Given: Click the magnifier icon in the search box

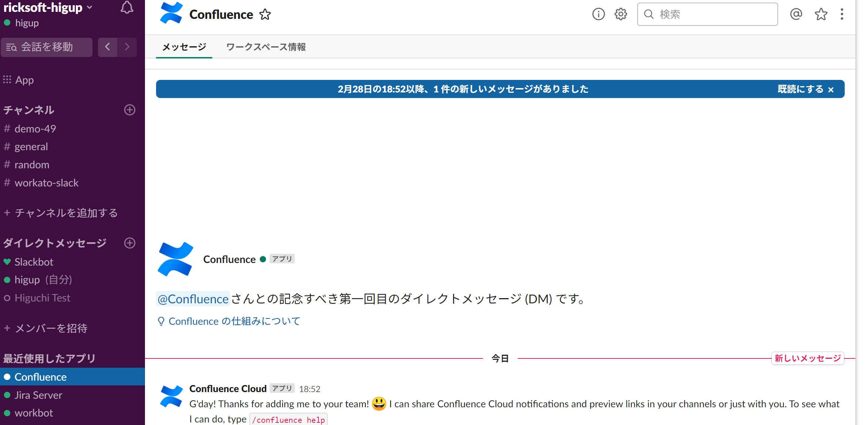Looking at the screenshot, I should [x=649, y=14].
